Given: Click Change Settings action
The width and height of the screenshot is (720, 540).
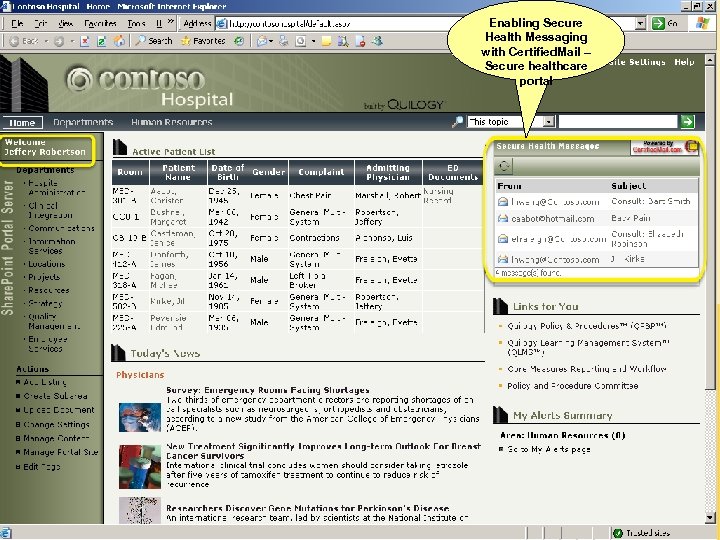Looking at the screenshot, I should pyautogui.click(x=56, y=424).
